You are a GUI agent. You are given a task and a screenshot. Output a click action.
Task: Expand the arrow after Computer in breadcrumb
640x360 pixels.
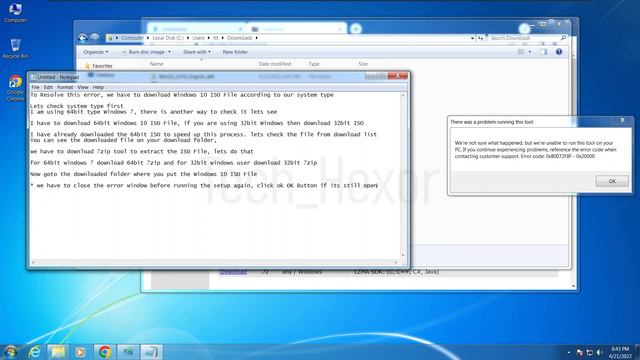tap(148, 38)
